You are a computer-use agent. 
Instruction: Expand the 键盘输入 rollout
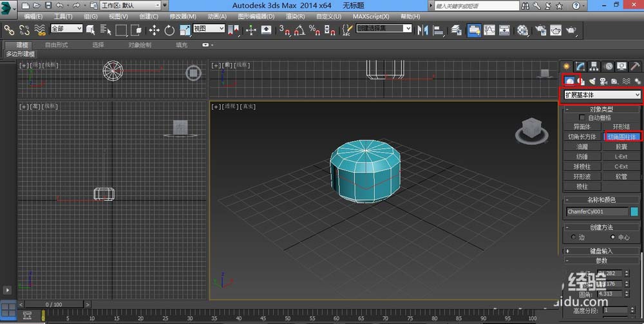pos(602,251)
